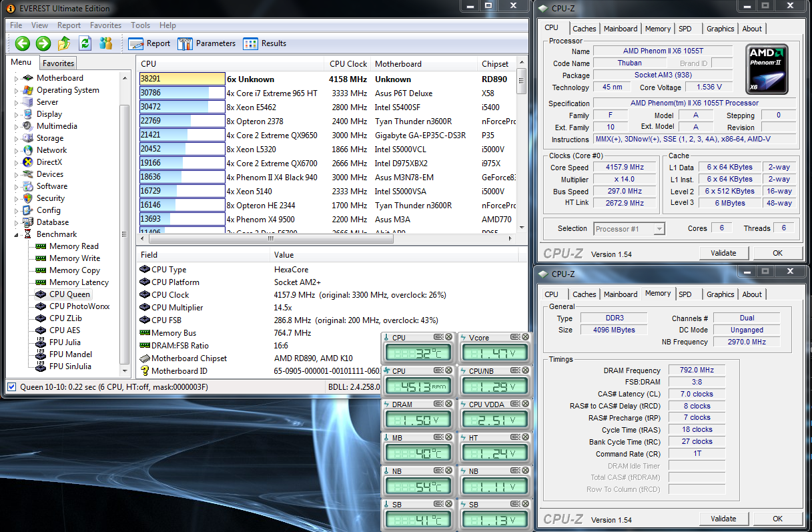Click the green Forward arrow toolbar icon
This screenshot has width=812, height=532.
(x=43, y=43)
